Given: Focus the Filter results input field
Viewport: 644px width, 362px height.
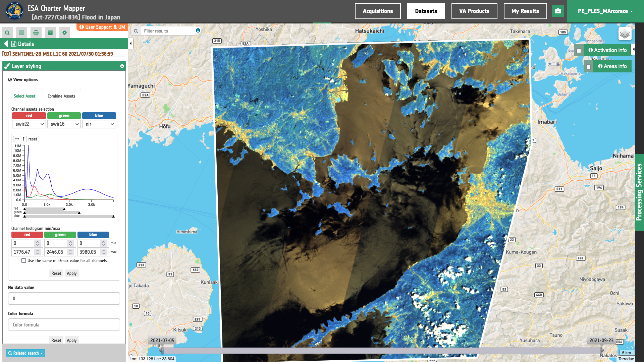Looking at the screenshot, I should point(168,31).
